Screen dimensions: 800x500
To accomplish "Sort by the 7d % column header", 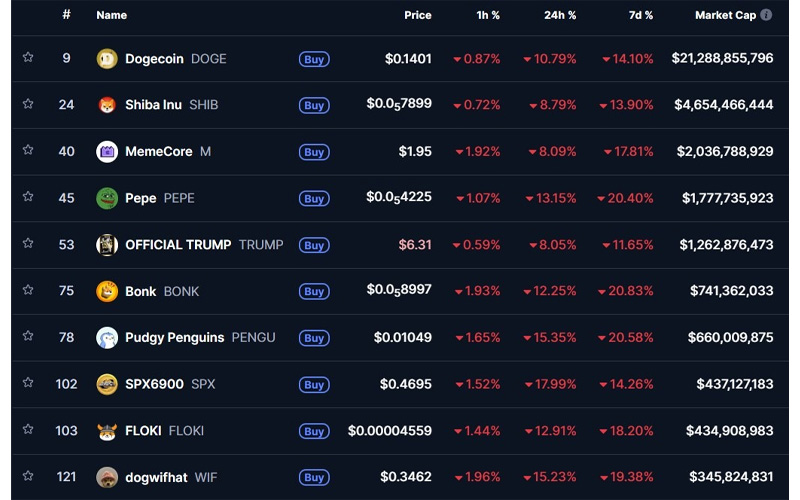I will (641, 15).
